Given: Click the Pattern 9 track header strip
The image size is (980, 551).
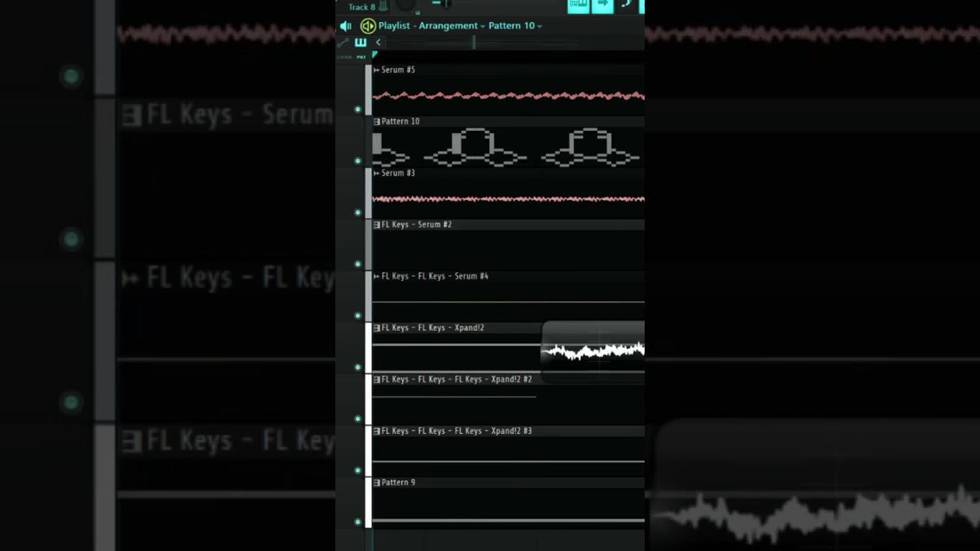Looking at the screenshot, I should (x=368, y=503).
